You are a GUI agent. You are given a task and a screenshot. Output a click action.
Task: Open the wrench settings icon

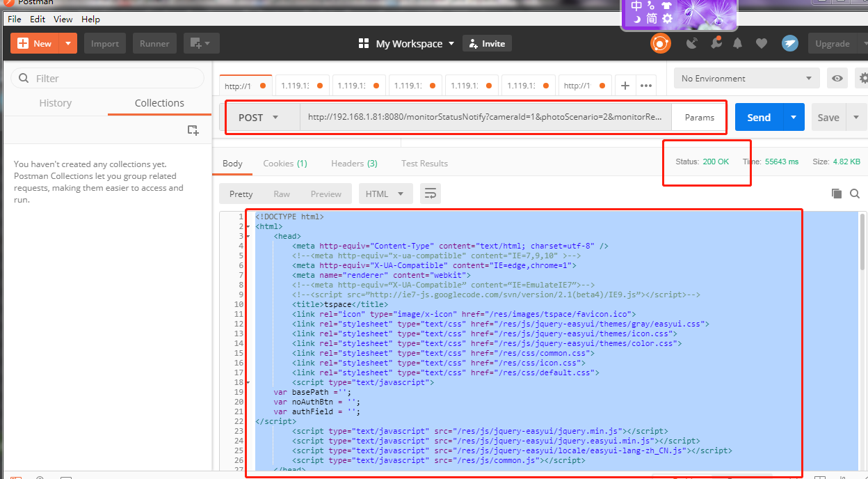(716, 43)
